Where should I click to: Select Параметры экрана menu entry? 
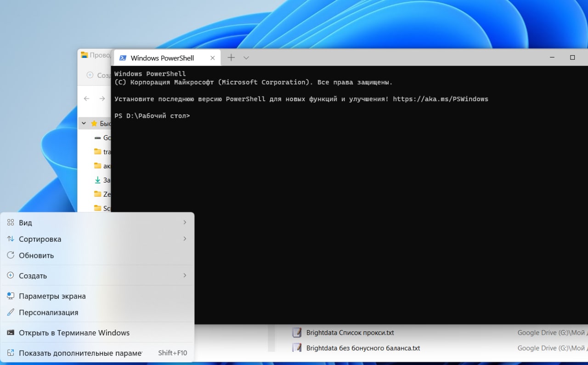coord(97,296)
